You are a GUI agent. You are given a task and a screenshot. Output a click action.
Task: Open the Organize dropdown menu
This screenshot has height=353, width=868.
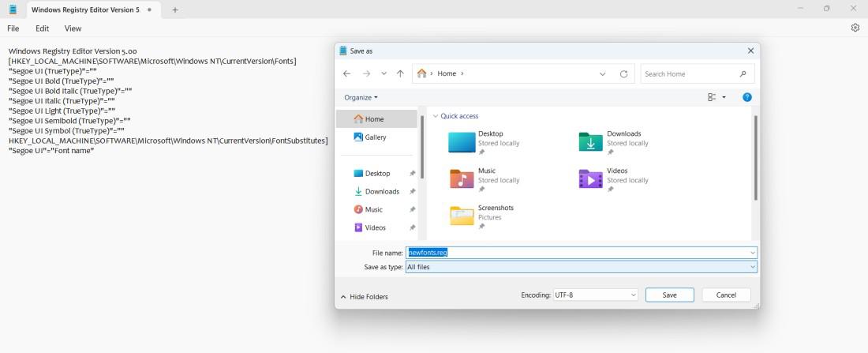point(361,98)
